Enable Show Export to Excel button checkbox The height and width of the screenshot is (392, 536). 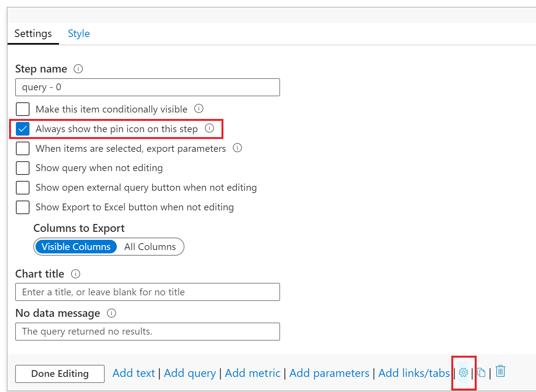(x=23, y=207)
